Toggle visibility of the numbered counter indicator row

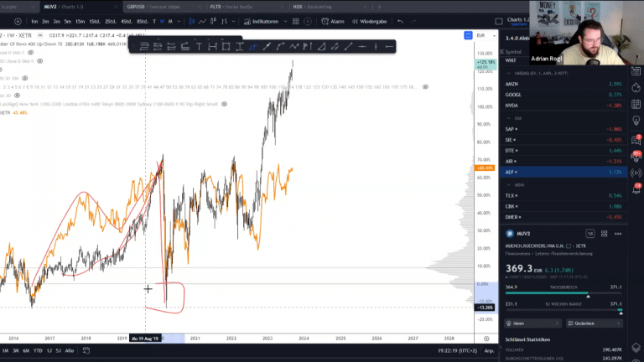click(425, 86)
